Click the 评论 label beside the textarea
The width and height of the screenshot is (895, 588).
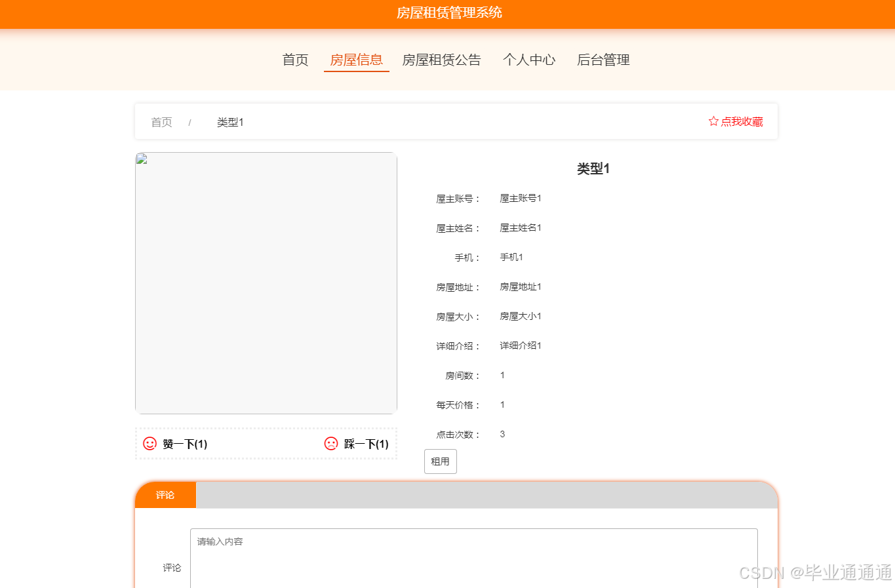[x=172, y=568]
